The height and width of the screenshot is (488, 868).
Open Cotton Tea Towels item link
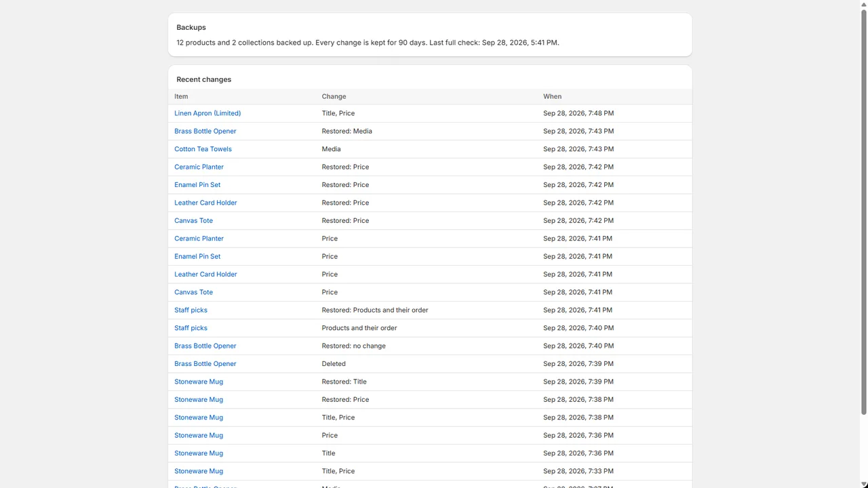(203, 149)
